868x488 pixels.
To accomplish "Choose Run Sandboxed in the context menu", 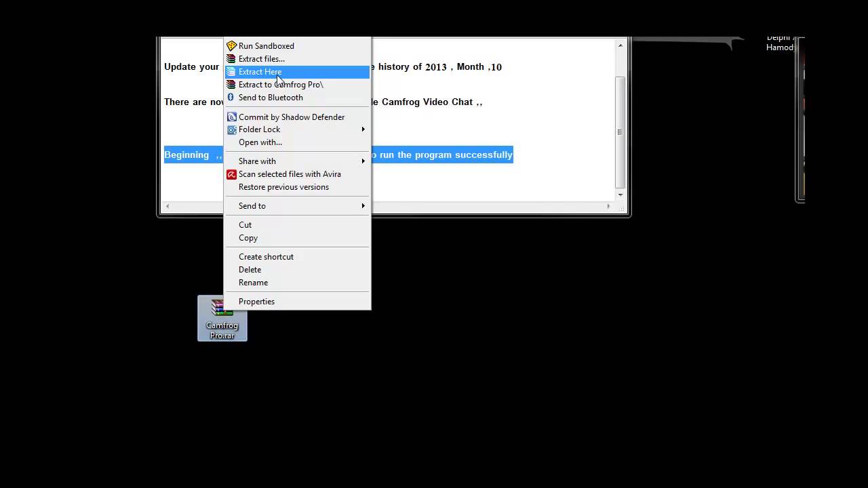I will [x=298, y=46].
